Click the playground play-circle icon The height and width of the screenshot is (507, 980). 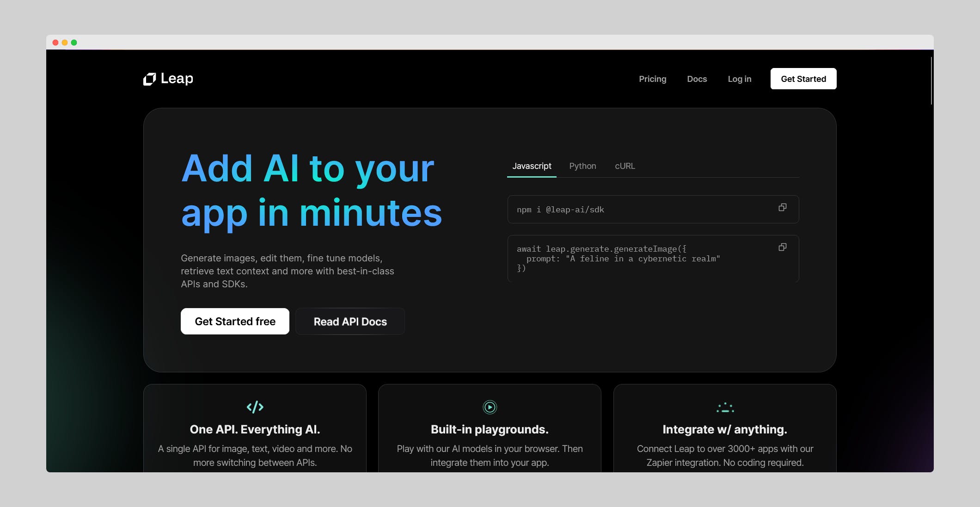point(490,407)
